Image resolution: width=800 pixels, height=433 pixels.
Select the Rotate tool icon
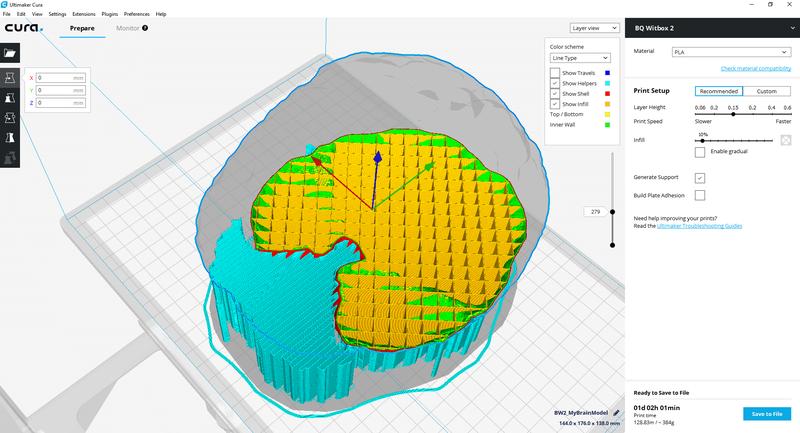[11, 120]
